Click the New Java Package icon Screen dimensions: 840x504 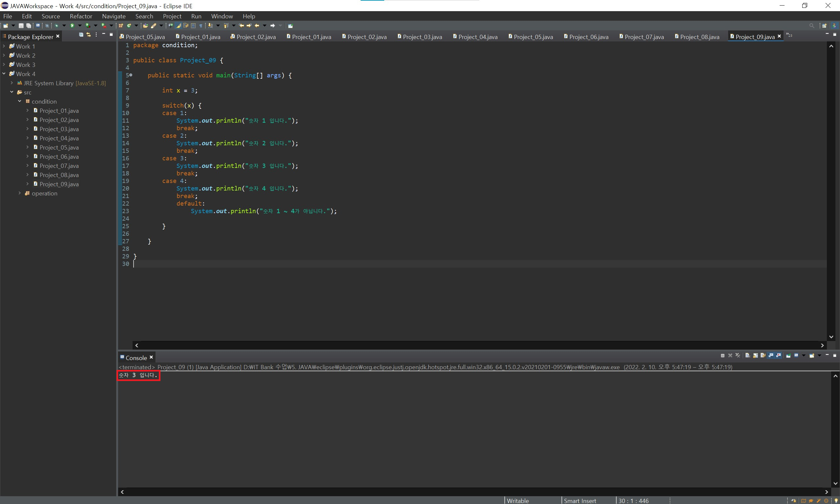tap(121, 26)
